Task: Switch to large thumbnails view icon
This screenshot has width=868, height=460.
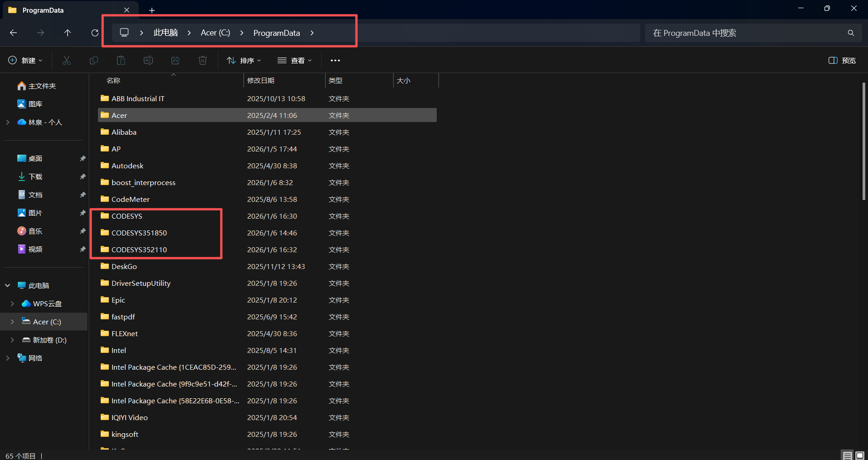Action: [859, 455]
